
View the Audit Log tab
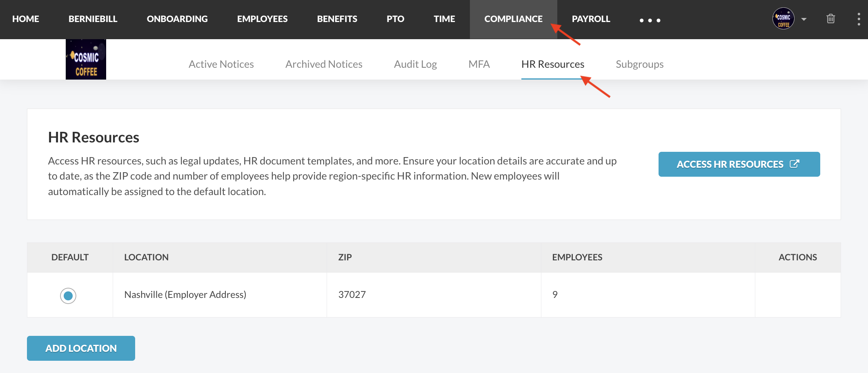point(415,64)
